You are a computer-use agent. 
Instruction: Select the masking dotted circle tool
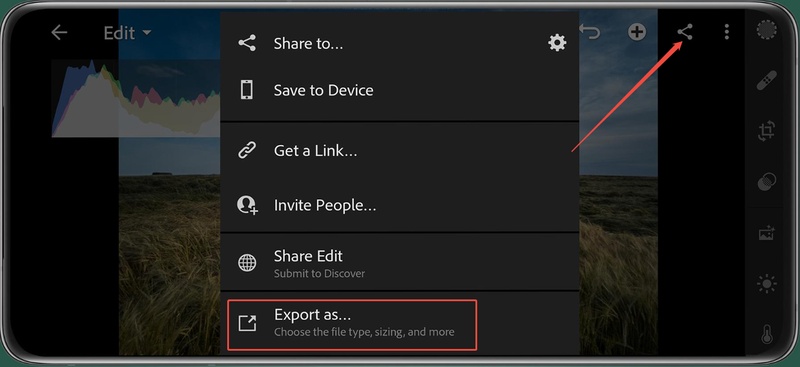(x=766, y=30)
